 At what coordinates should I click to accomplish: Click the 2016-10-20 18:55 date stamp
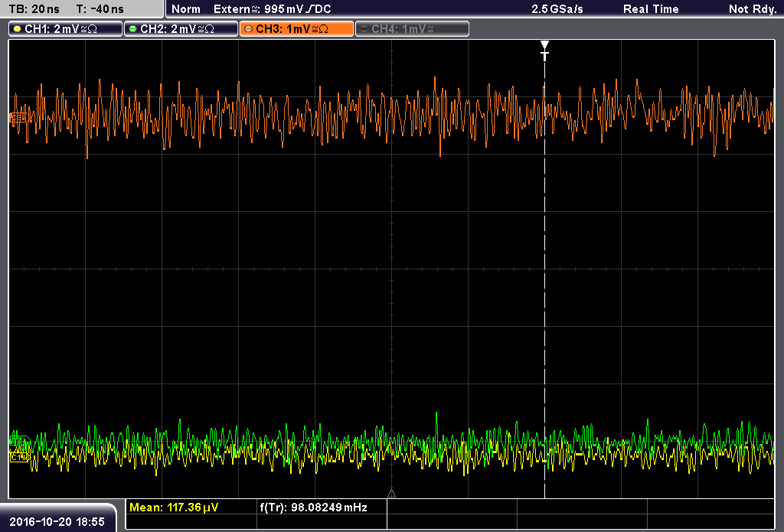click(x=57, y=522)
